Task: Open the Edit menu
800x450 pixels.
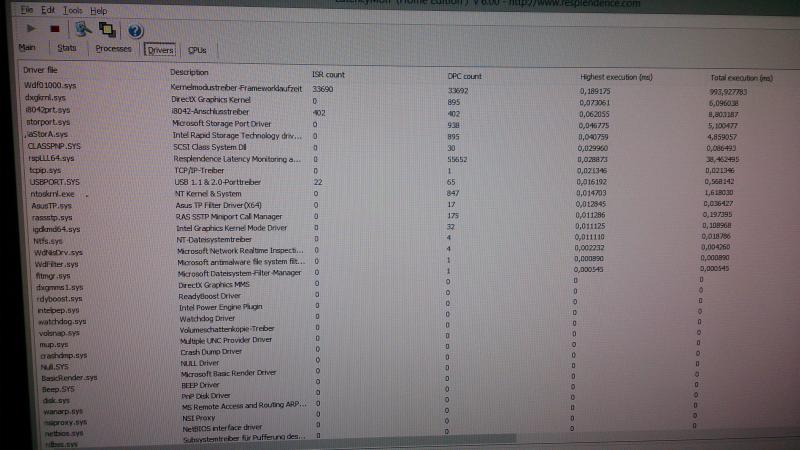Action: click(x=48, y=10)
